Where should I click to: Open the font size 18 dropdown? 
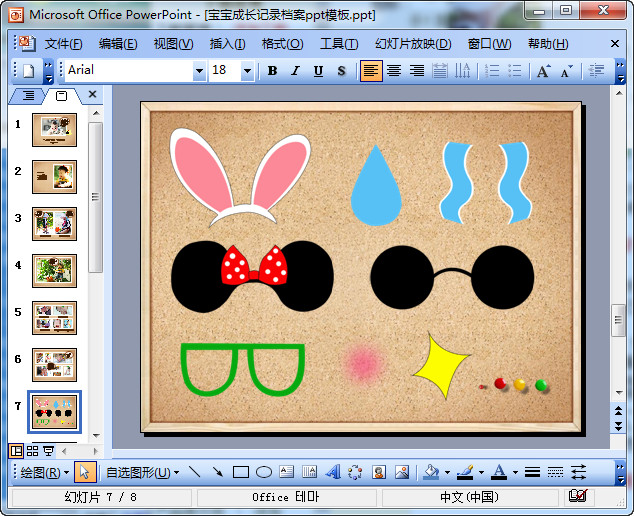[x=247, y=71]
